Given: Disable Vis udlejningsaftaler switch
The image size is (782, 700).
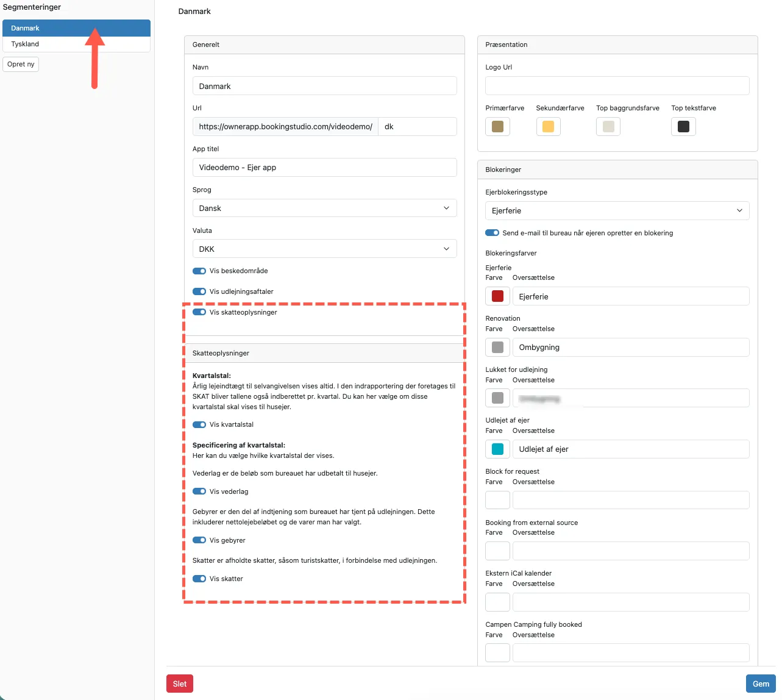Looking at the screenshot, I should 199,291.
